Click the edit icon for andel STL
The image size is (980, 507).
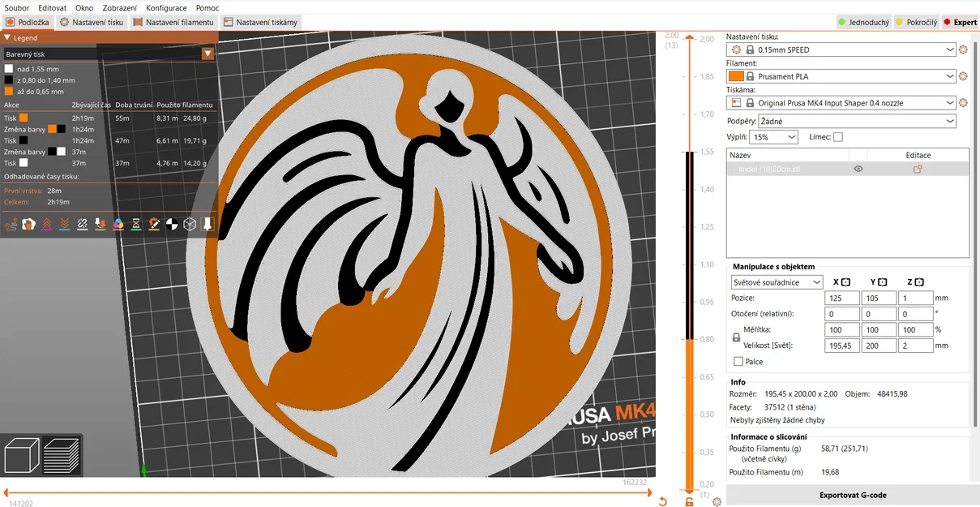[x=918, y=169]
